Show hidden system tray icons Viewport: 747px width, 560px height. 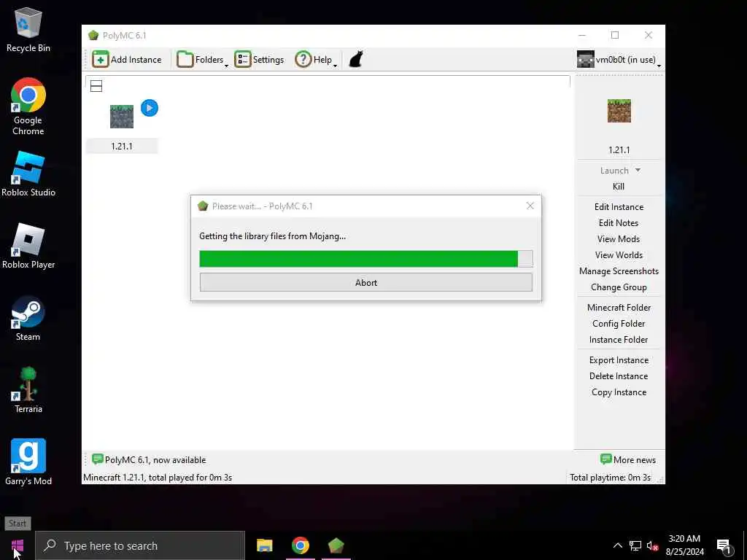(617, 545)
